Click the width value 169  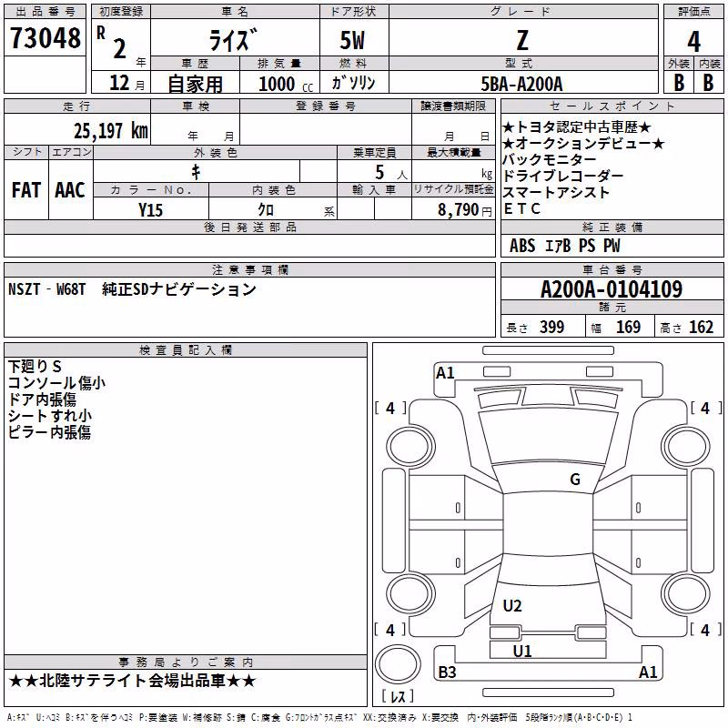tap(628, 327)
